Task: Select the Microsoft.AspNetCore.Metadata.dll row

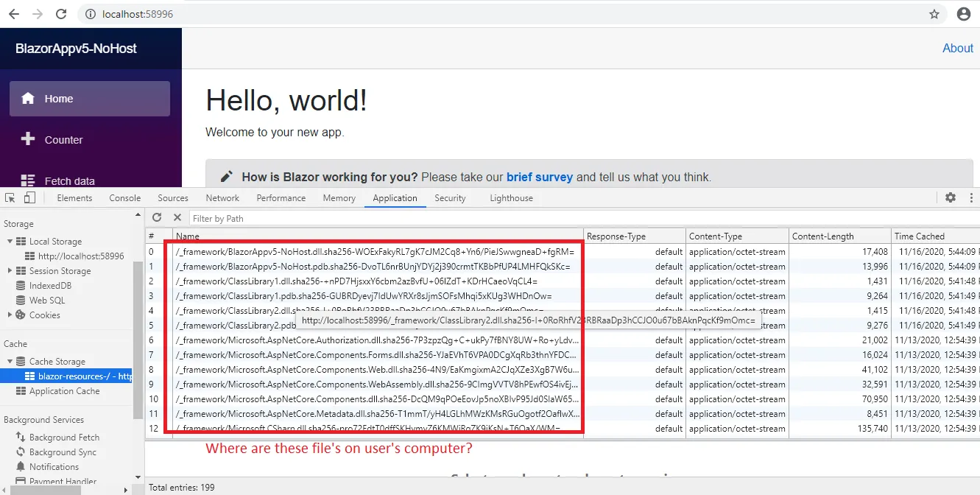Action: pyautogui.click(x=563, y=414)
